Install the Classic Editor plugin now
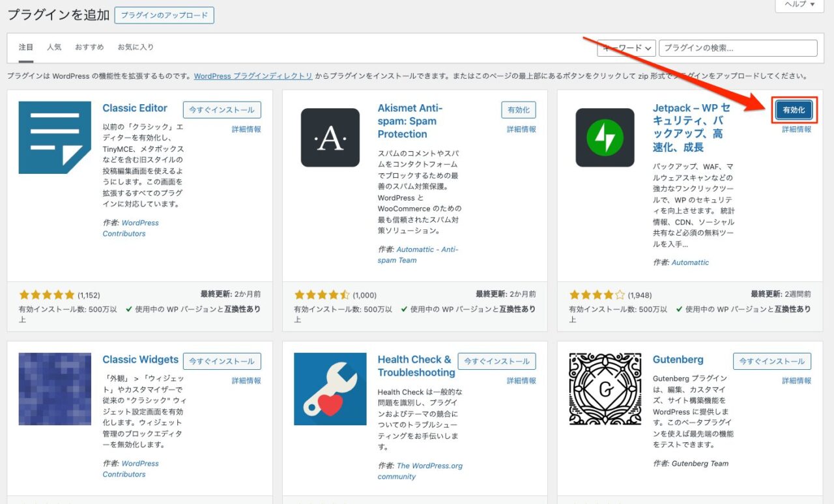 [222, 109]
